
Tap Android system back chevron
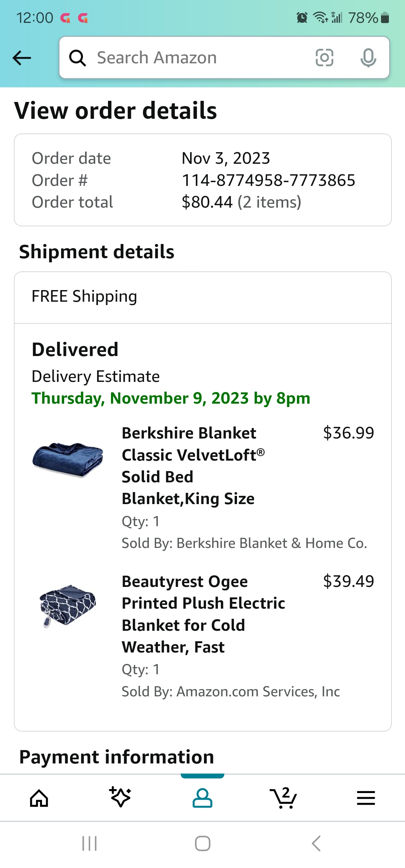[316, 844]
